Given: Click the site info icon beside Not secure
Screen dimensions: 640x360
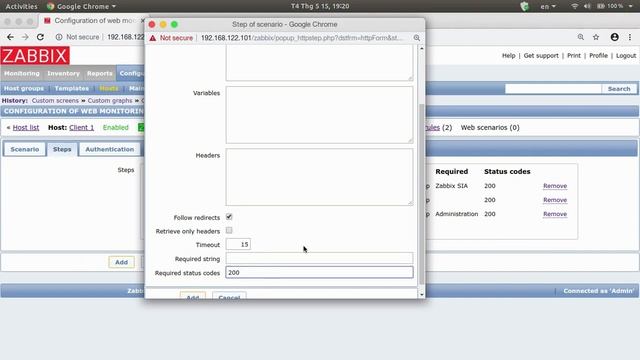Looking at the screenshot, I should coord(59,37).
